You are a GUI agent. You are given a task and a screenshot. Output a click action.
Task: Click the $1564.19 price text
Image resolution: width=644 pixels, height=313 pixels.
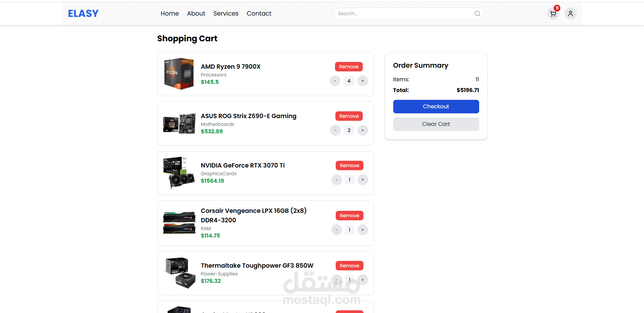point(213,181)
